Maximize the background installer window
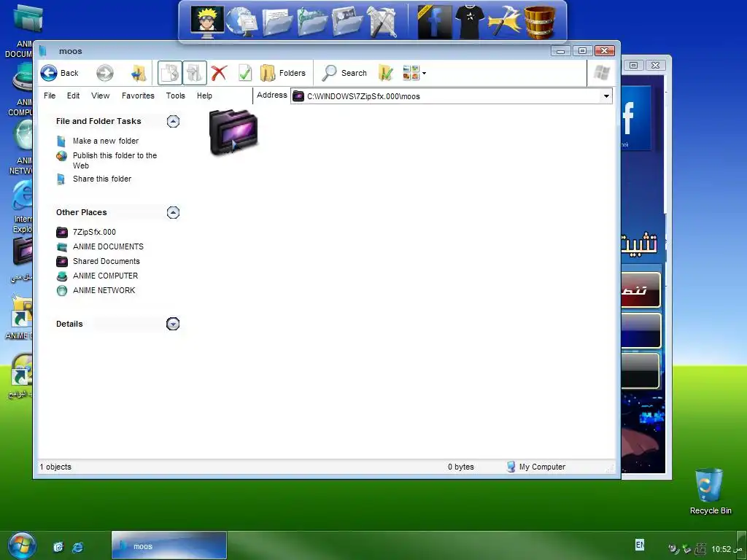The image size is (747, 560). pos(634,65)
